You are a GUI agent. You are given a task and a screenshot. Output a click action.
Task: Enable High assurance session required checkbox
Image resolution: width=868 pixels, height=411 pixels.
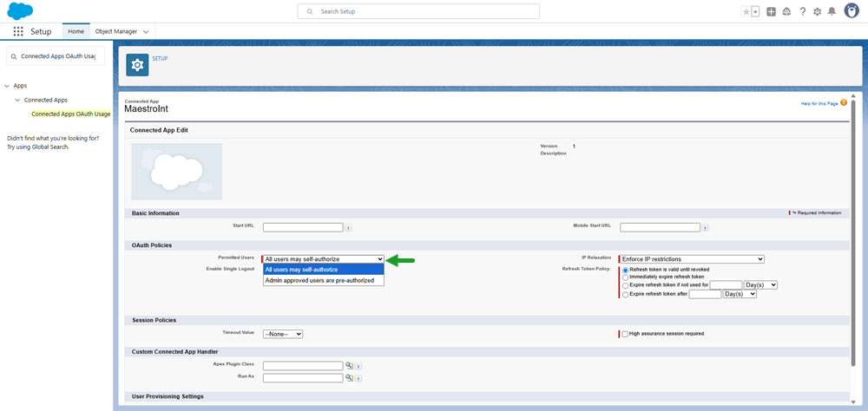[x=624, y=334]
